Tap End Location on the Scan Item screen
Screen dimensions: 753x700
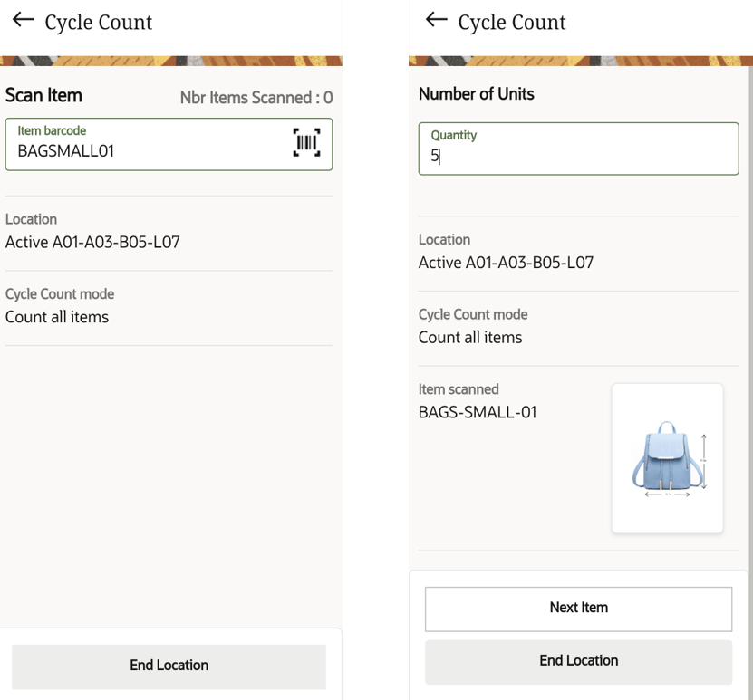pos(169,666)
